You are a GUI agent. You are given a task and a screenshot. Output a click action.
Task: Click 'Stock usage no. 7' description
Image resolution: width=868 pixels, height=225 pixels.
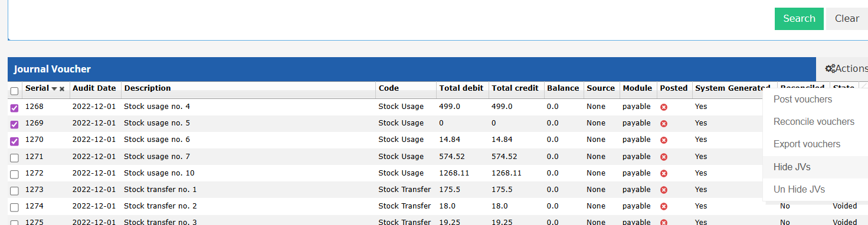[157, 157]
